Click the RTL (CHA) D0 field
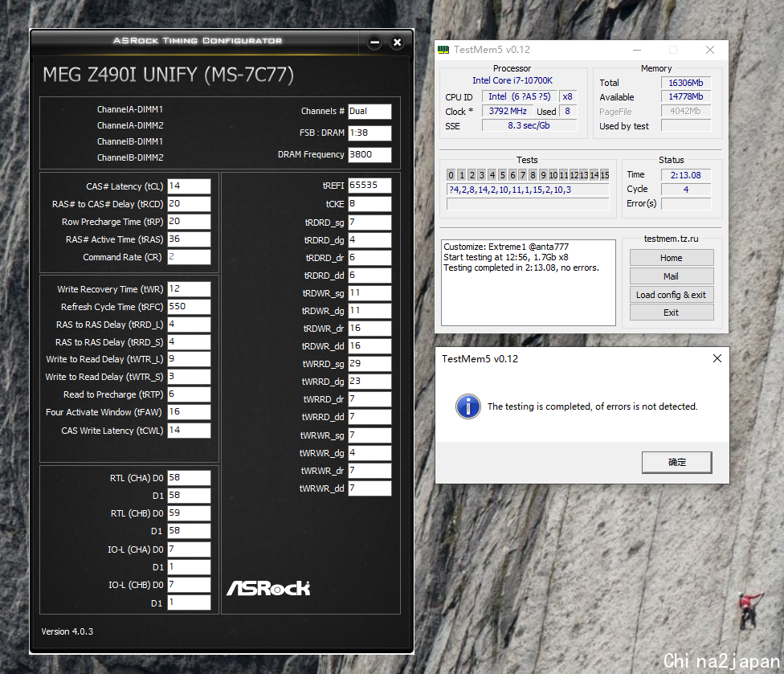 [x=189, y=478]
